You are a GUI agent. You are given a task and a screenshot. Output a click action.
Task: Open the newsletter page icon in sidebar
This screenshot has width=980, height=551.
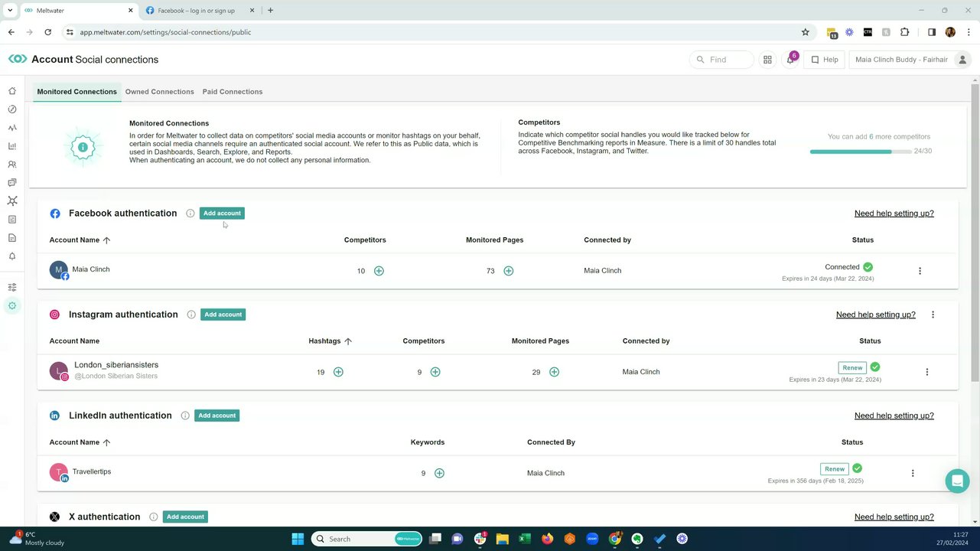point(12,220)
